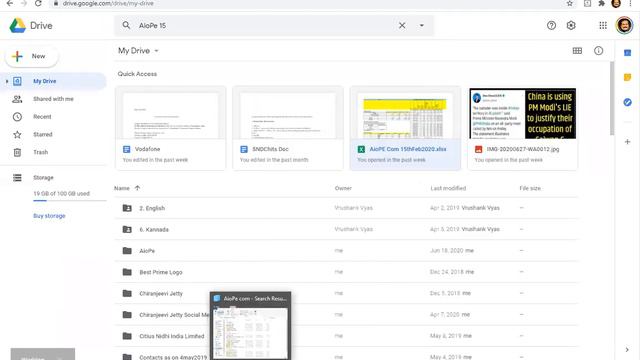The image size is (640, 360).
Task: Click the vertical scrollbar of file list
Action: [x=611, y=98]
